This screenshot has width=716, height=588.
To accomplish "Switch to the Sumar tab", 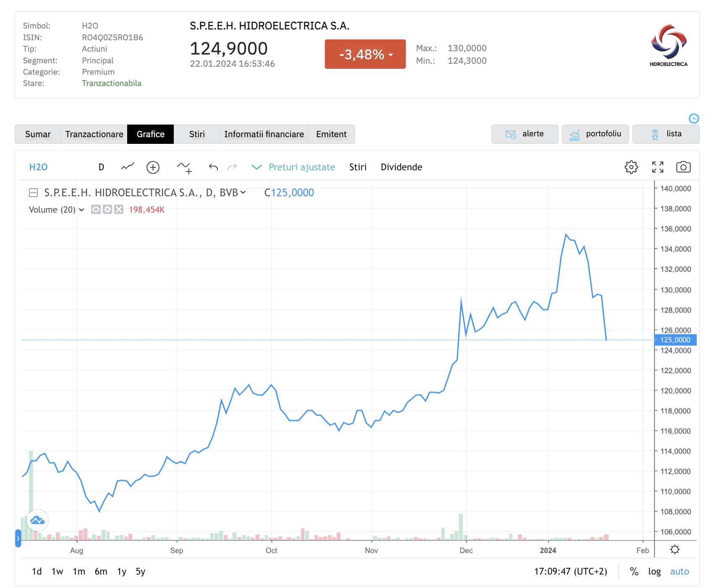I will click(x=38, y=134).
